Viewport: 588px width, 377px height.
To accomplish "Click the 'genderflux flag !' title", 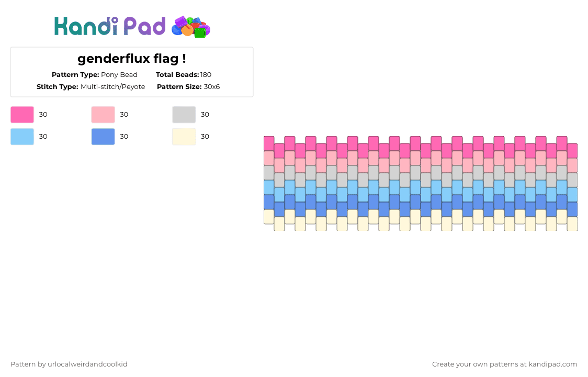I will 132,59.
